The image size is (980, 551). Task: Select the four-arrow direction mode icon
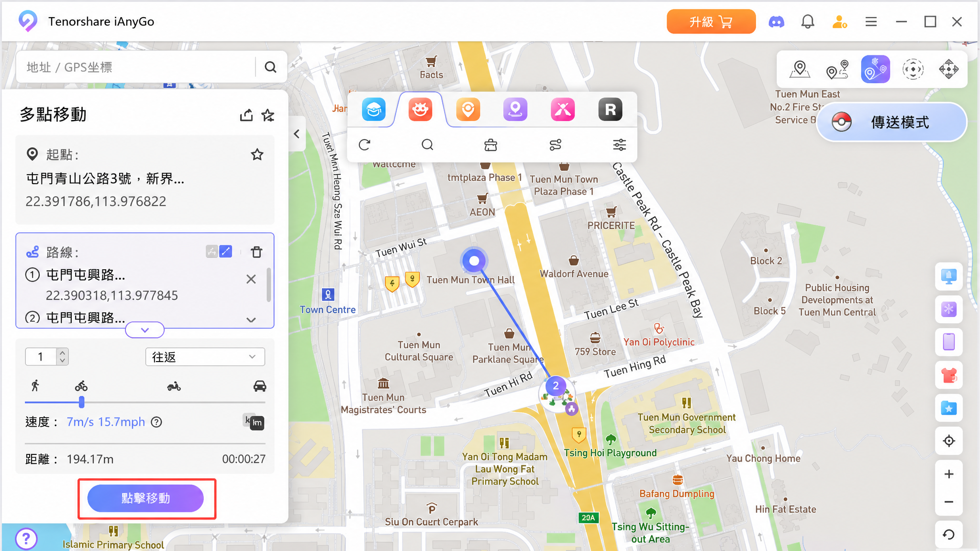948,69
